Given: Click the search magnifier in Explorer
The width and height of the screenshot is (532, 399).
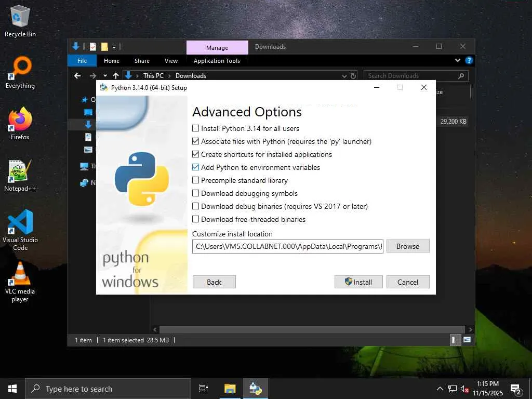Looking at the screenshot, I should click(461, 76).
